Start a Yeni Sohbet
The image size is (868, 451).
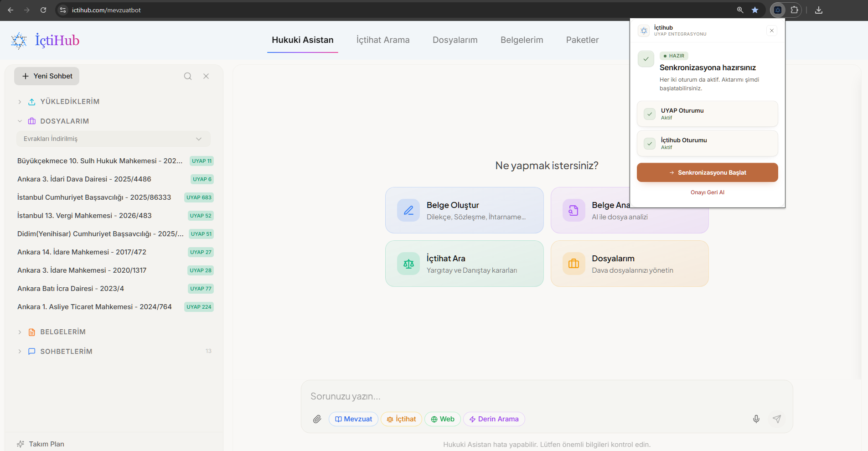(47, 76)
